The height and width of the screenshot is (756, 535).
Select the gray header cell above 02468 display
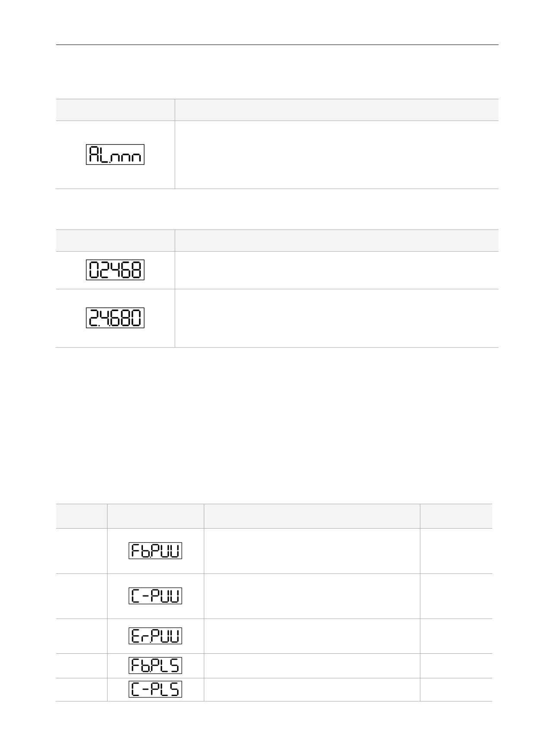pos(115,240)
